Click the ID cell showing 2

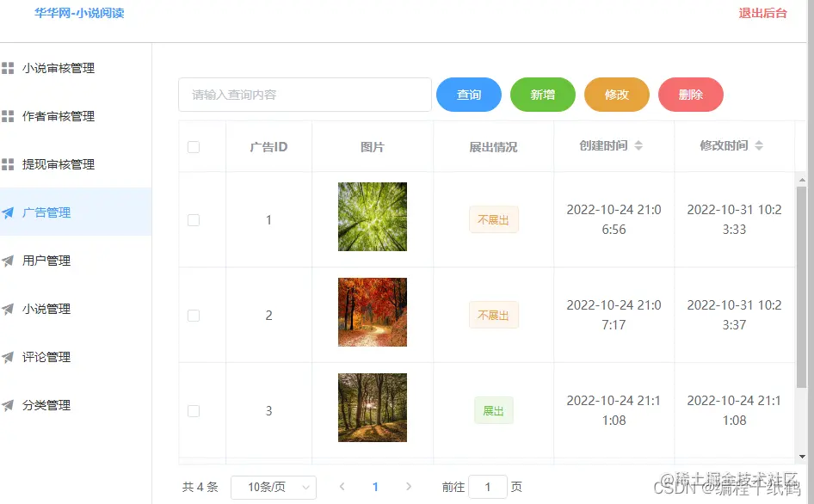pyautogui.click(x=268, y=316)
